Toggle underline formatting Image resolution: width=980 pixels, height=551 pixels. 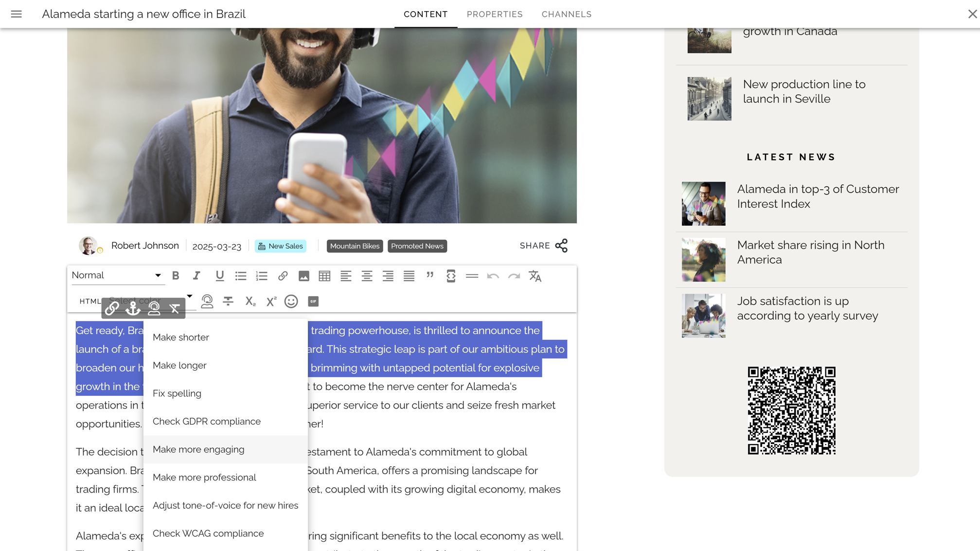[220, 276]
